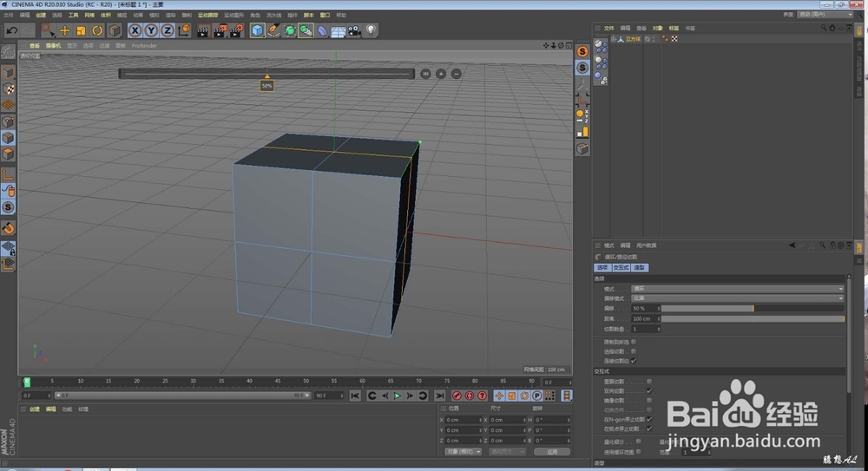Play the animation forward
Image resolution: width=868 pixels, height=471 pixels.
[397, 396]
